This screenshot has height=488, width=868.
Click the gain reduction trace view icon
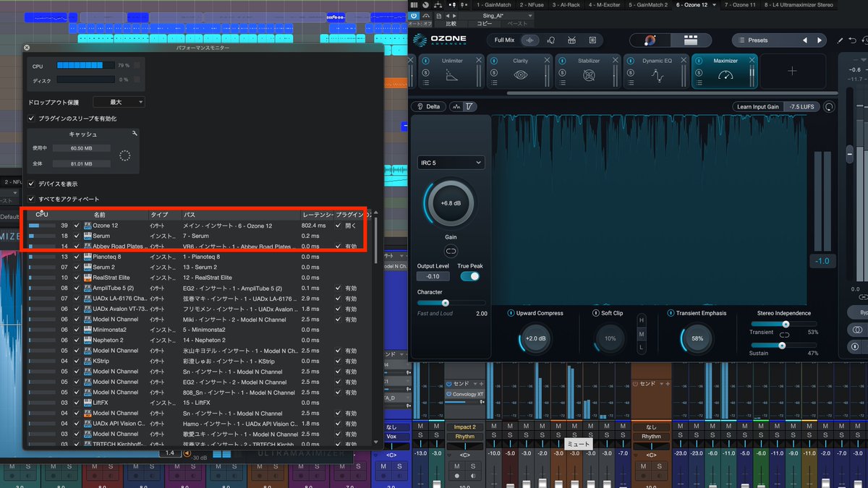coord(469,107)
